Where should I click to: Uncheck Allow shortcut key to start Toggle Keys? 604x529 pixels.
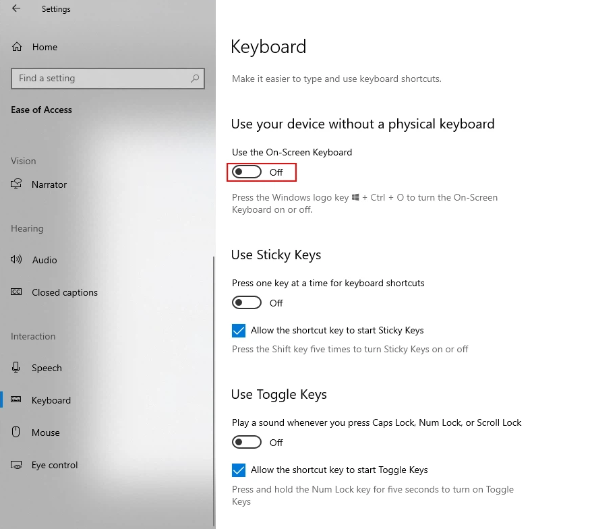pos(238,470)
